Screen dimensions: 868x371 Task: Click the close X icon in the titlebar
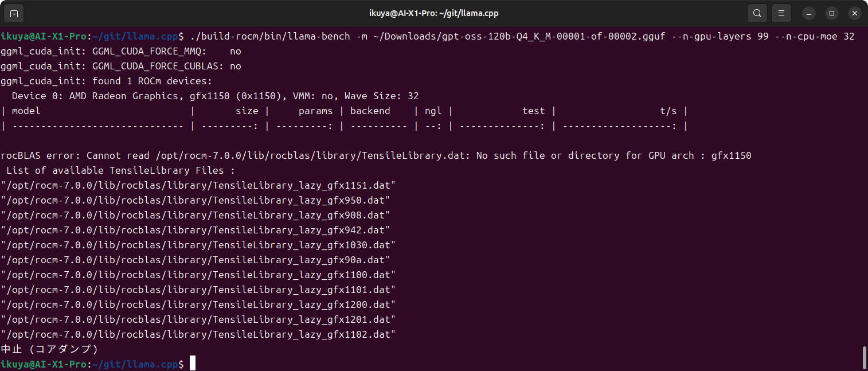pyautogui.click(x=854, y=13)
